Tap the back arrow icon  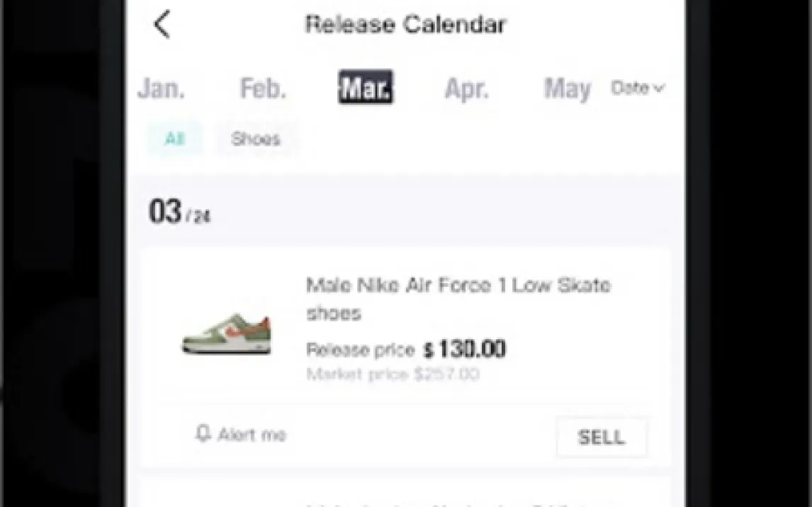point(162,25)
